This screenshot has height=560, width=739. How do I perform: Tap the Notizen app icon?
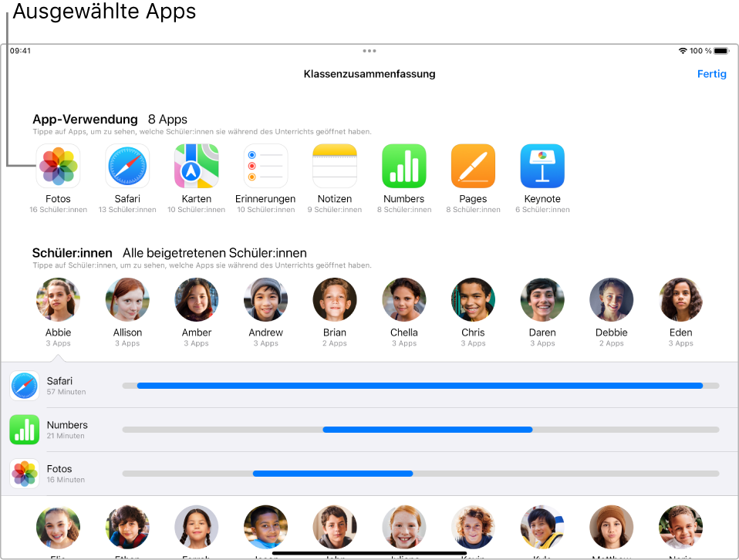point(335,166)
